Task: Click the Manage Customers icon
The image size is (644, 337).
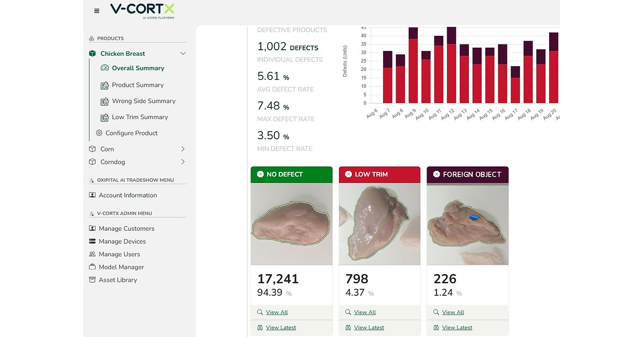Action: (92, 228)
